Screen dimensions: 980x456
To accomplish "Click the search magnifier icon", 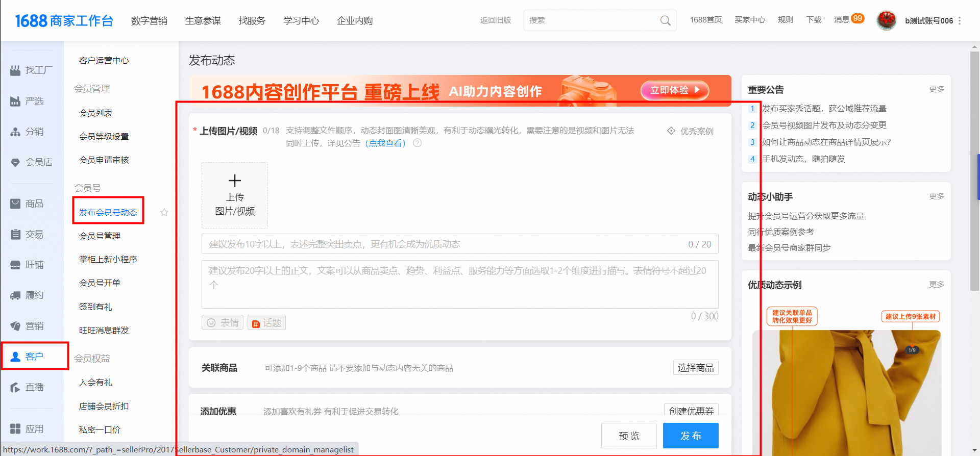I will click(665, 20).
